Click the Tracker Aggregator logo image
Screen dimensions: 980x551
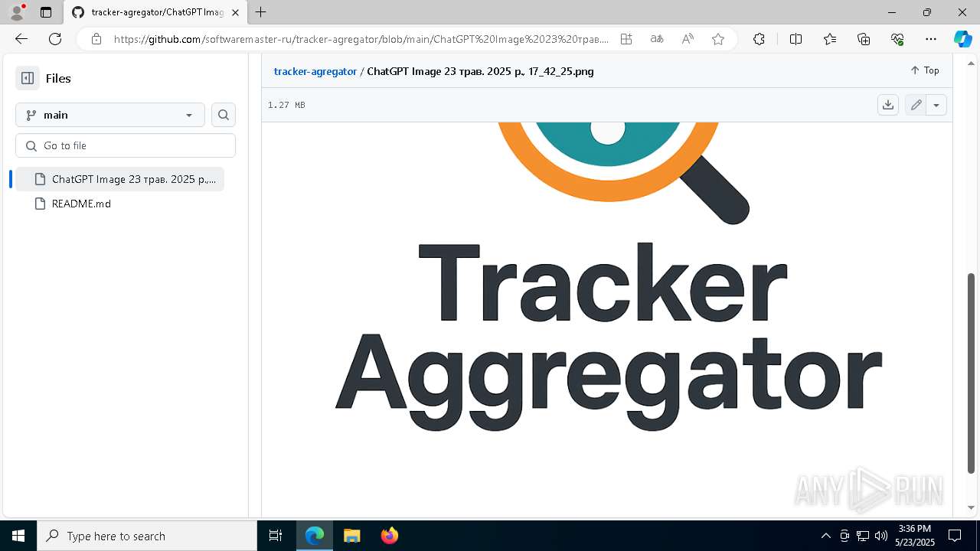pyautogui.click(x=609, y=275)
